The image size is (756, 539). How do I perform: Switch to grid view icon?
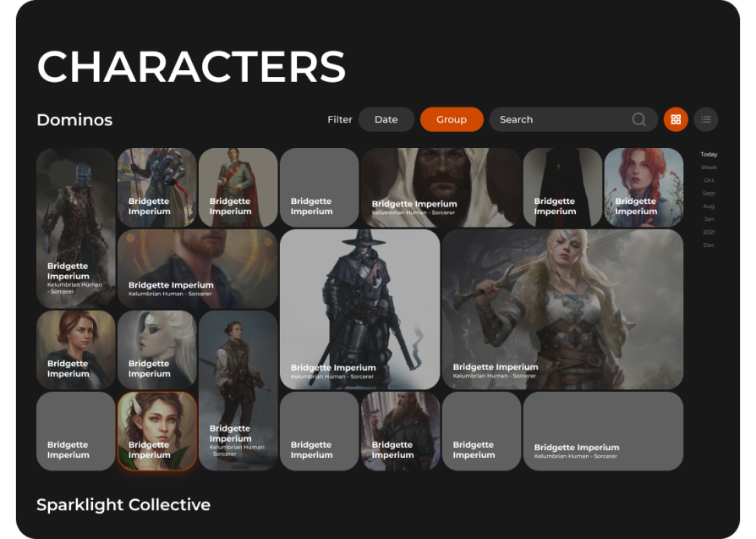click(x=676, y=119)
